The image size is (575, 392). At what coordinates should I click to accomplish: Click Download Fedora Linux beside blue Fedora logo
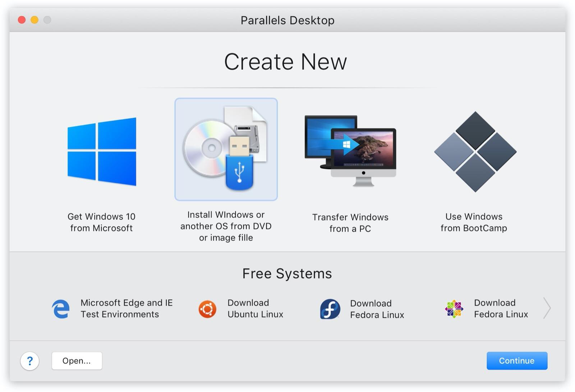coord(377,309)
